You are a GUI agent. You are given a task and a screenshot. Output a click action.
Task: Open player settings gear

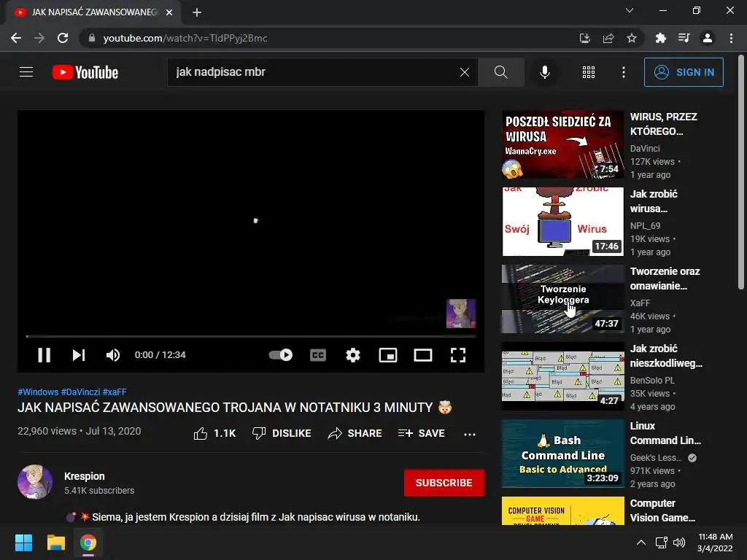[353, 355]
